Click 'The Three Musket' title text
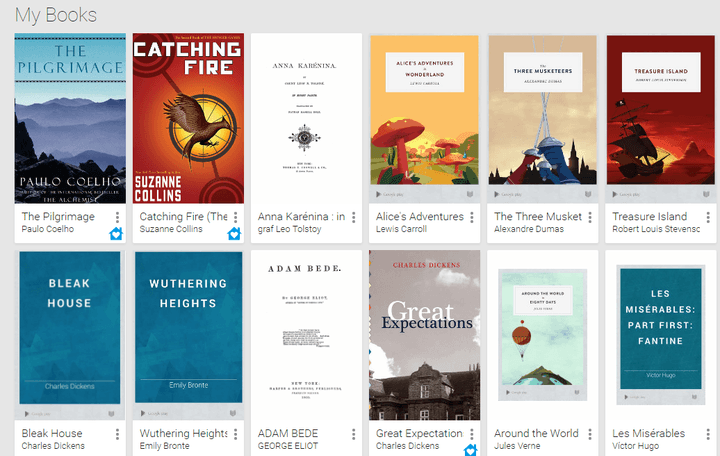 pyautogui.click(x=538, y=217)
